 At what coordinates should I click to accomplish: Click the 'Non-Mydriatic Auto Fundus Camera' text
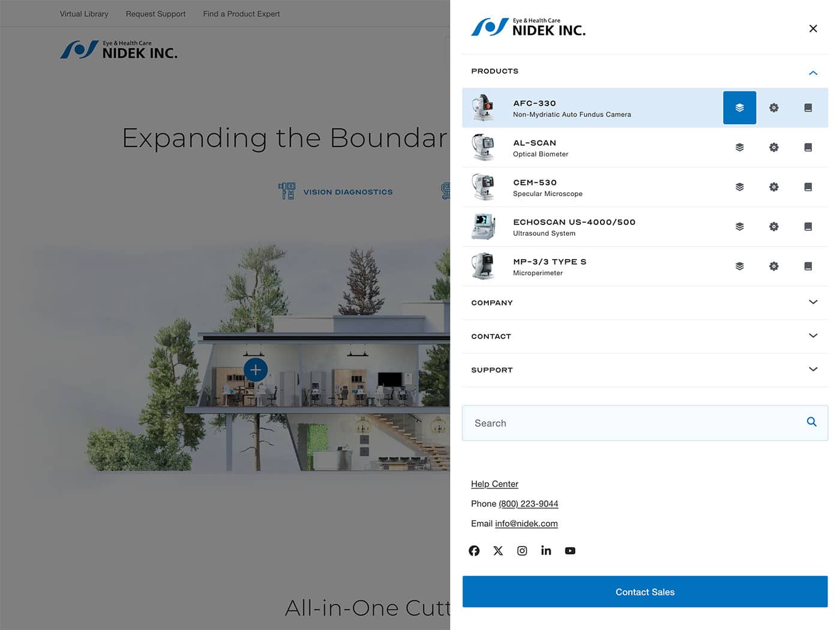tap(572, 115)
